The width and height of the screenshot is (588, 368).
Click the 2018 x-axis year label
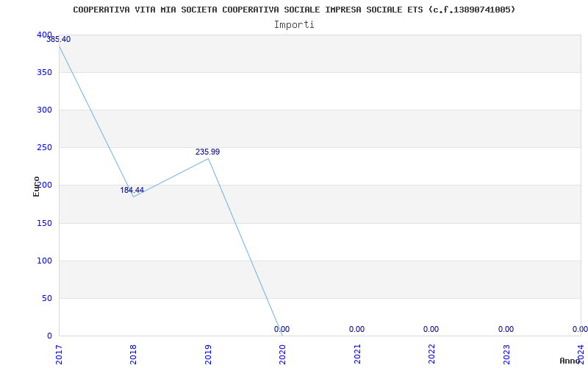(134, 355)
